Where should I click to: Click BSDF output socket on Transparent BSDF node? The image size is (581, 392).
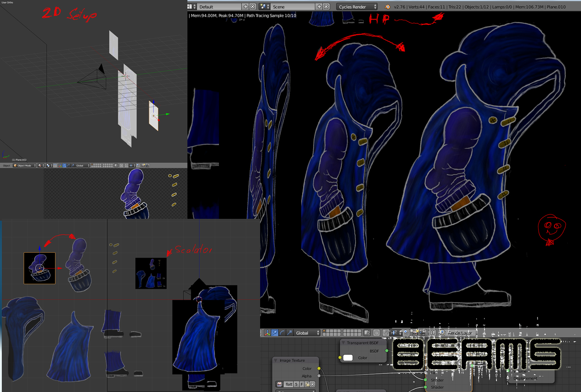click(387, 351)
